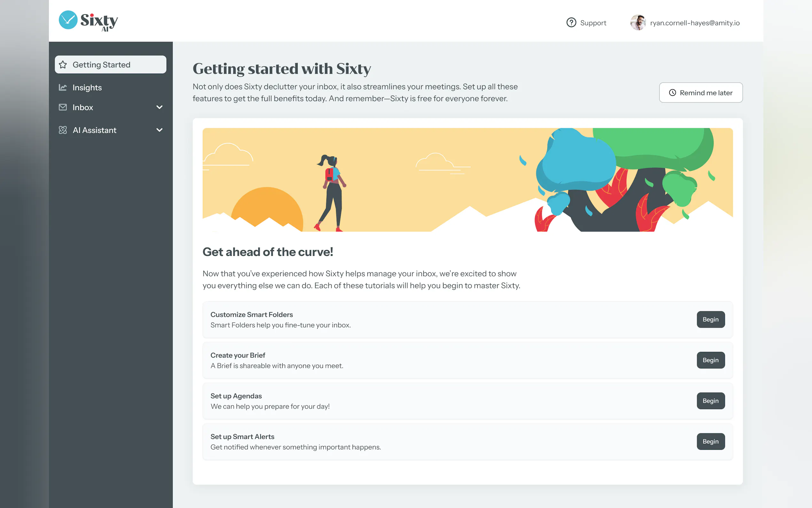
Task: Open the AI Assistant sidebar menu
Action: (x=94, y=130)
